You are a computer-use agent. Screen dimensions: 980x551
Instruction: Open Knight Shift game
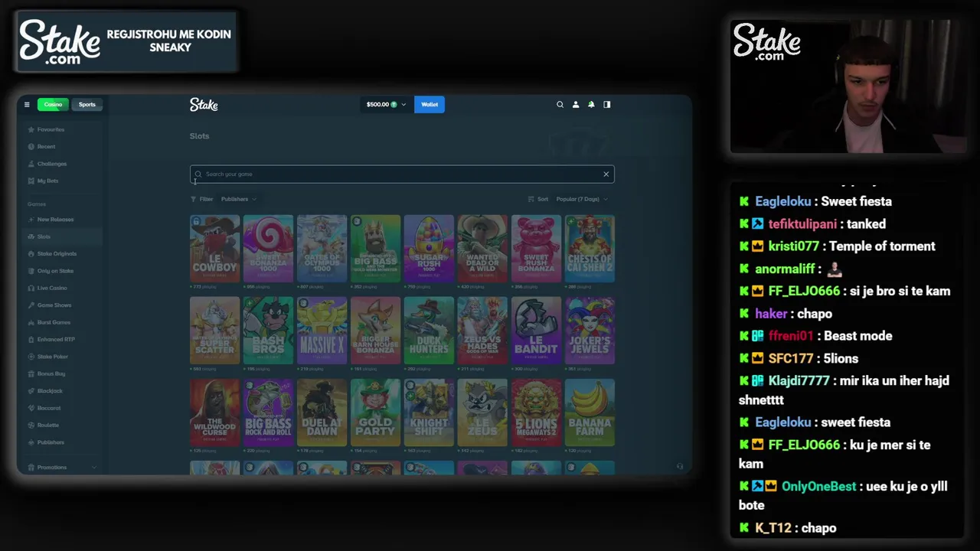click(429, 412)
